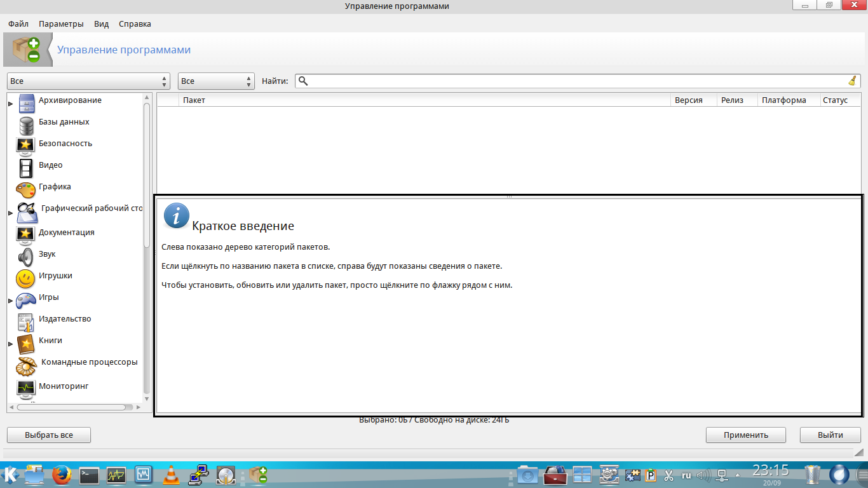This screenshot has height=488, width=868.
Task: Select the Мониторинг monitor icon
Action: [25, 388]
